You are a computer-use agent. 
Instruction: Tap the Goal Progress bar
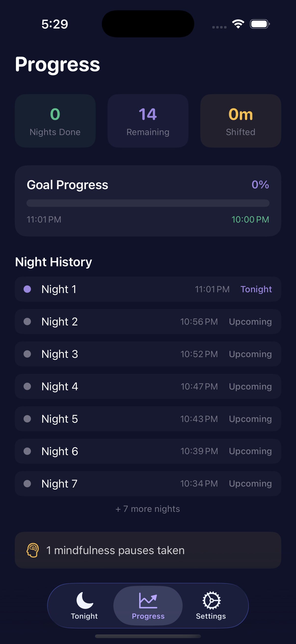[x=148, y=203]
